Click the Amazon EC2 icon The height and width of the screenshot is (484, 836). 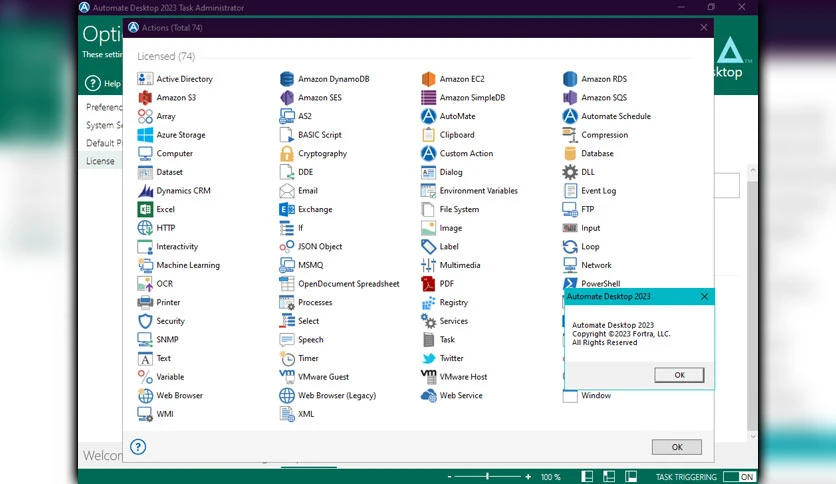(x=429, y=79)
